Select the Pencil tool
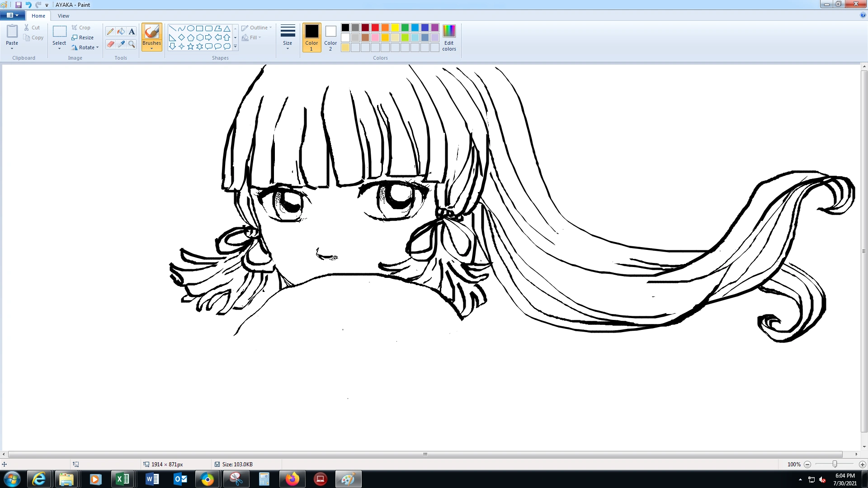The width and height of the screenshot is (868, 488). [110, 31]
